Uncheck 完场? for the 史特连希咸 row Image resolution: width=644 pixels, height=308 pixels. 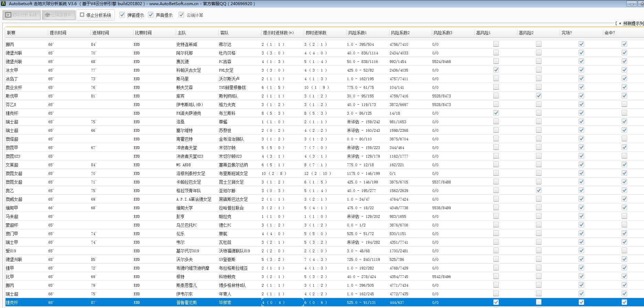[581, 44]
